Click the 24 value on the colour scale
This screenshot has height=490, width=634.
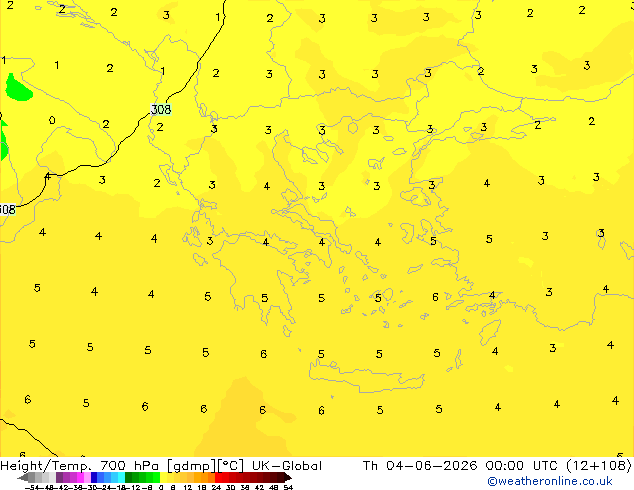[216, 487]
